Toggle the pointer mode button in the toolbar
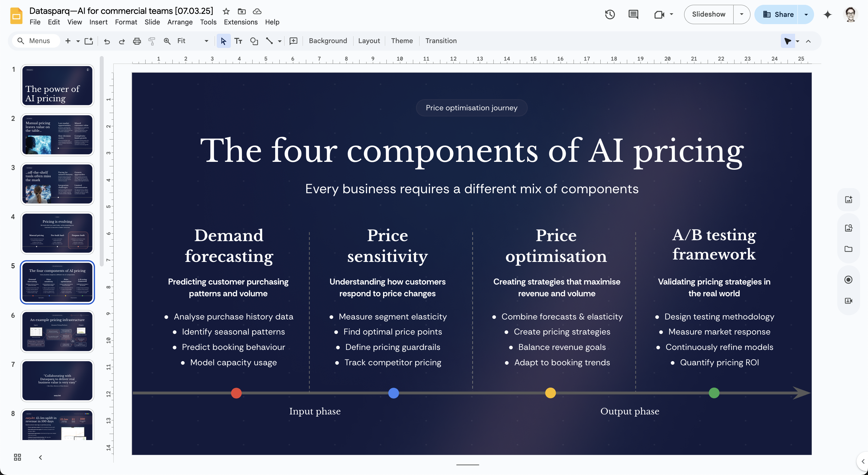868x475 pixels. pyautogui.click(x=788, y=41)
